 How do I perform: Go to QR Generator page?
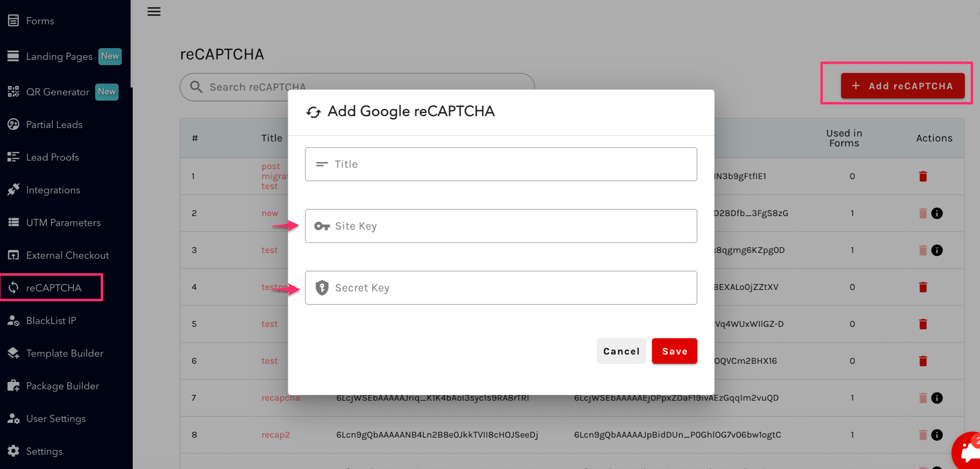(58, 92)
